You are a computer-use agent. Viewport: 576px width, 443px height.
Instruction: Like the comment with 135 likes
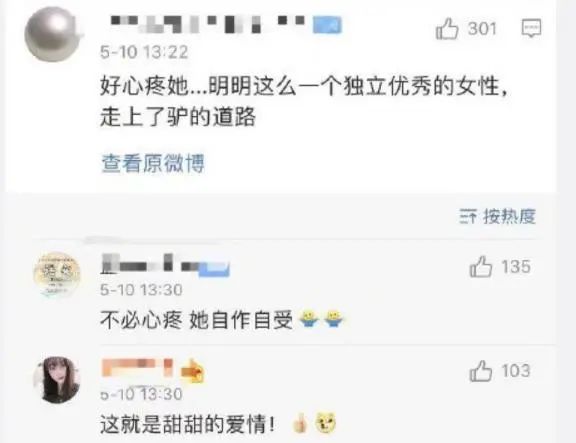click(x=481, y=266)
